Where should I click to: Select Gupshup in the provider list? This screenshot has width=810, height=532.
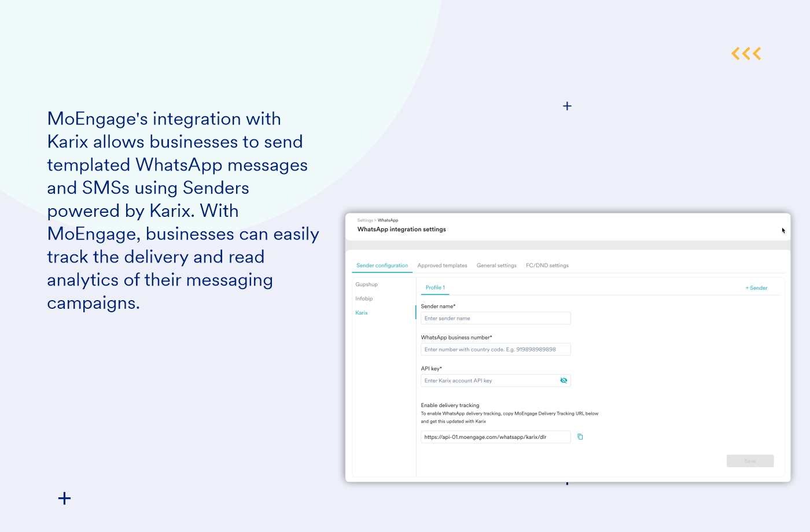[366, 285]
